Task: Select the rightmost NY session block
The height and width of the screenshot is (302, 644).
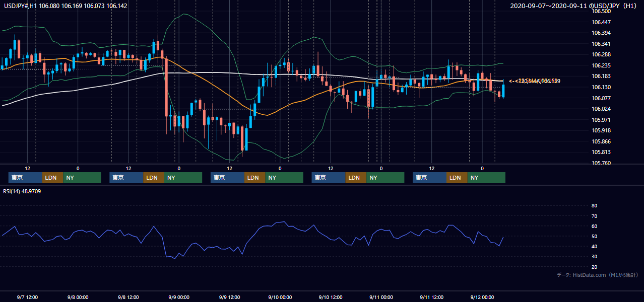Action: coord(486,178)
